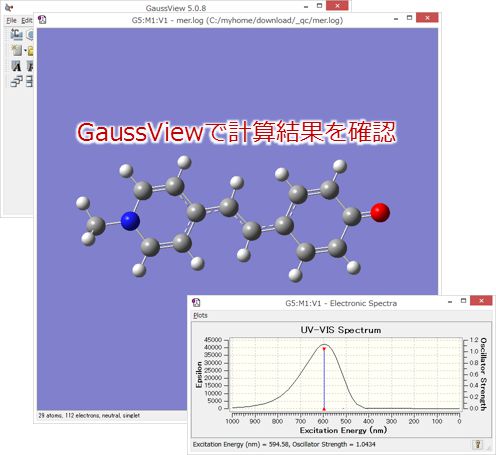The image size is (496, 455).
Task: Click the '29 atoms, 112 electrons' status text
Action: pyautogui.click(x=89, y=415)
